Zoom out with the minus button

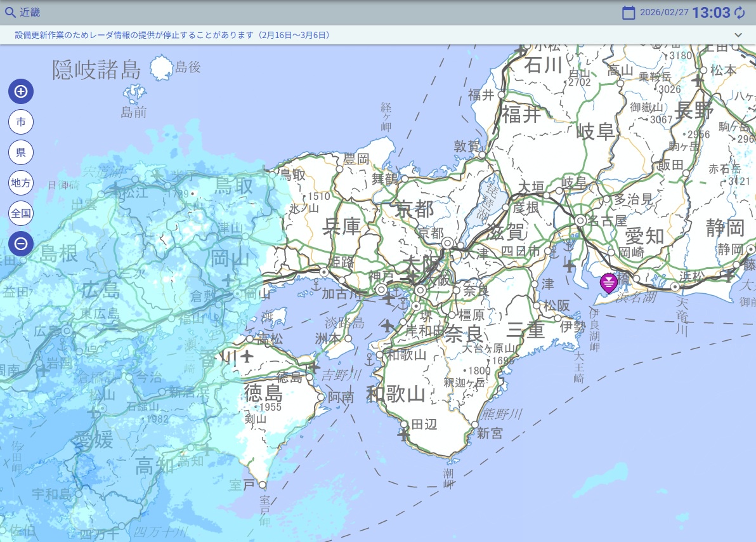click(x=21, y=243)
